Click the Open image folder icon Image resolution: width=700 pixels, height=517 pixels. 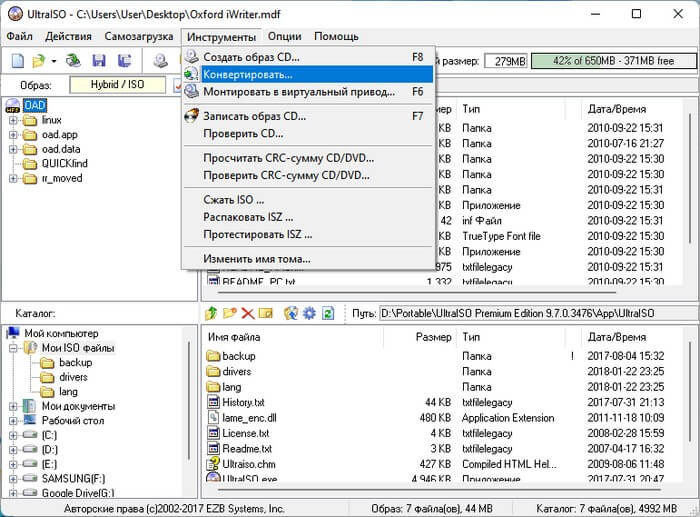click(x=39, y=60)
